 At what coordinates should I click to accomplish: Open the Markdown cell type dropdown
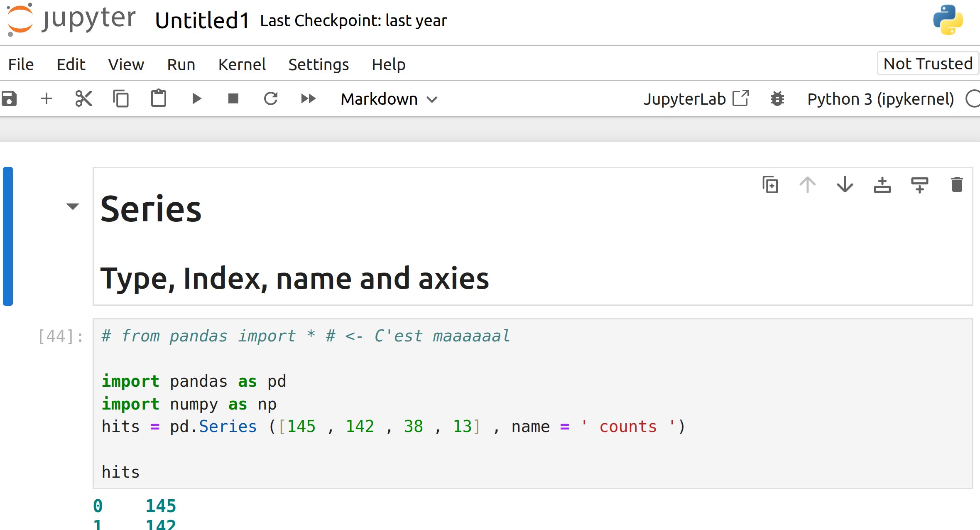coord(389,99)
